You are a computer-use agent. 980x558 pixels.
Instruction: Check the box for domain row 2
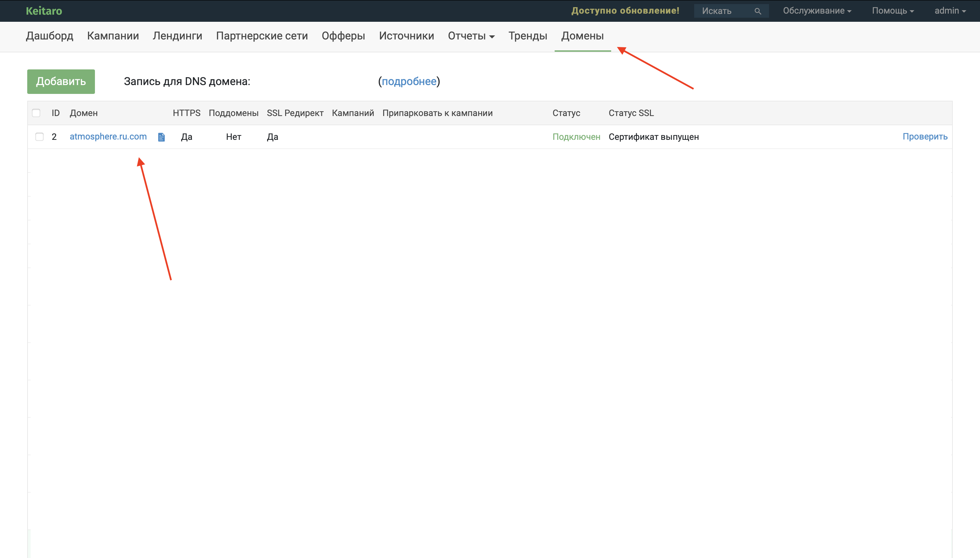(x=39, y=137)
